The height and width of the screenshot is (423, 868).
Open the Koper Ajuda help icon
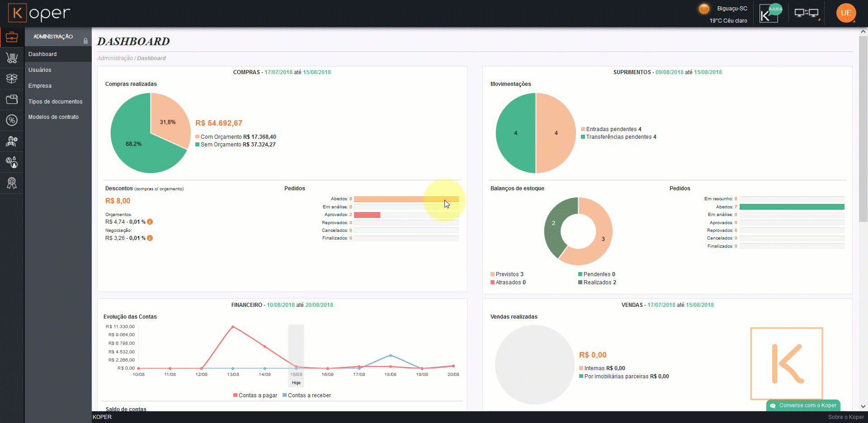click(x=770, y=14)
